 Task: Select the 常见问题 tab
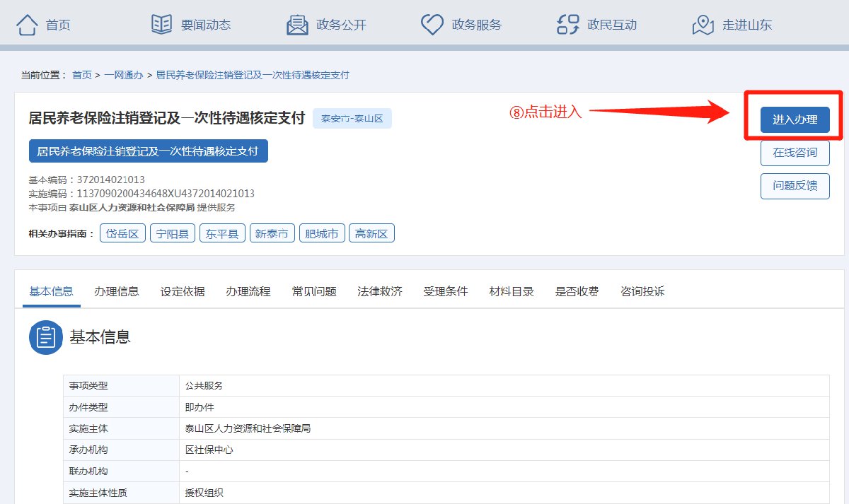(314, 291)
